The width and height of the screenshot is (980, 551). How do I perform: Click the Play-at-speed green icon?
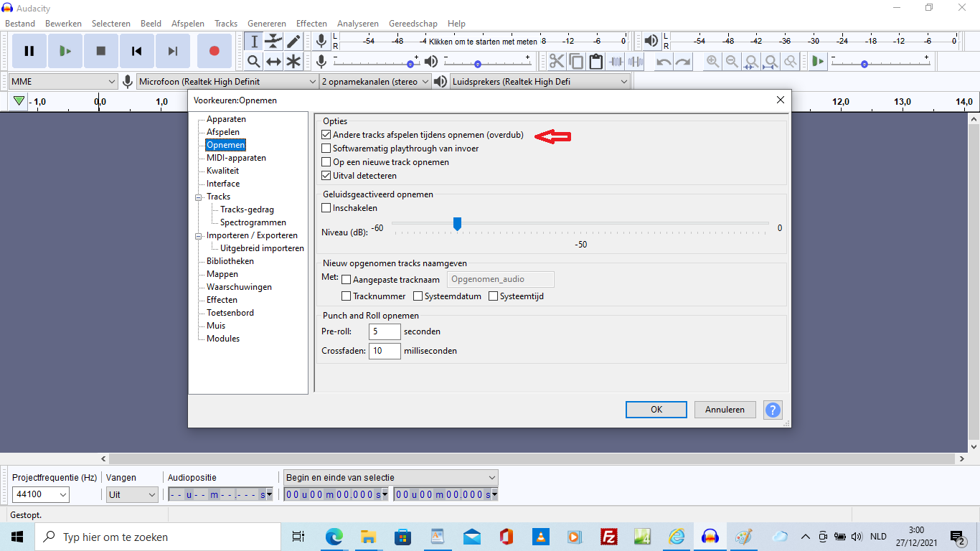tap(818, 62)
